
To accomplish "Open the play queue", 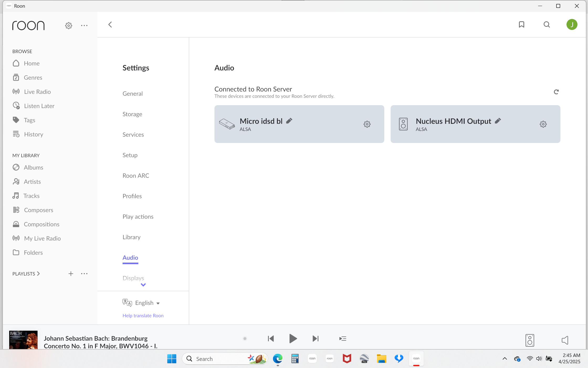I will point(343,339).
